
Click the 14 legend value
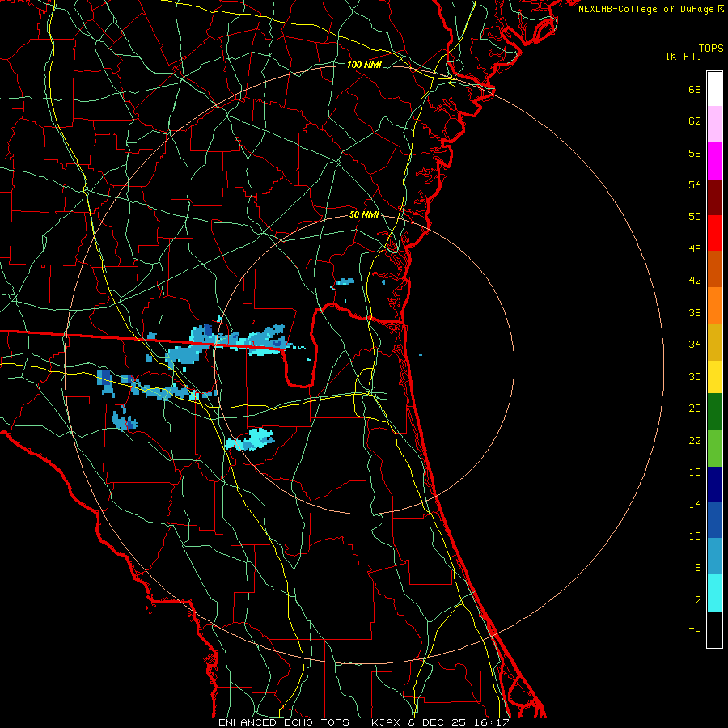pyautogui.click(x=695, y=504)
